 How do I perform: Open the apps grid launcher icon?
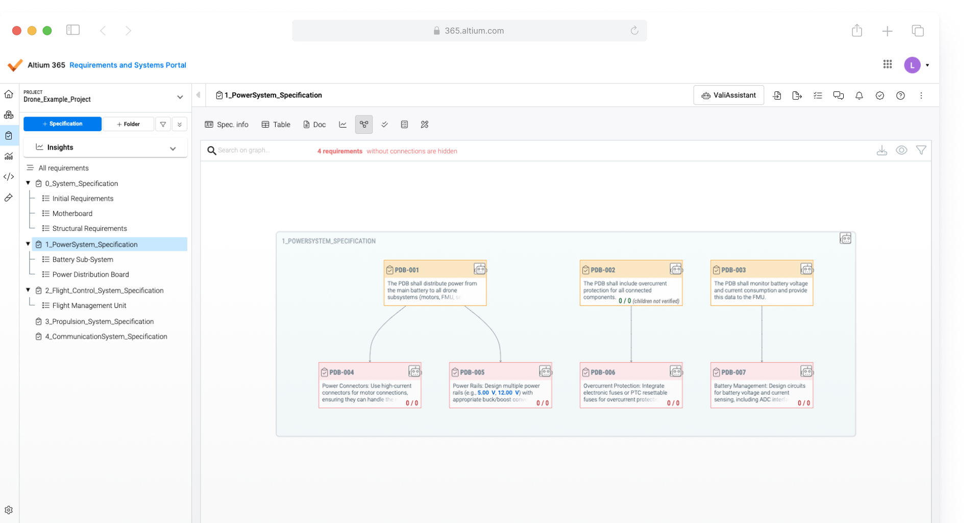887,64
